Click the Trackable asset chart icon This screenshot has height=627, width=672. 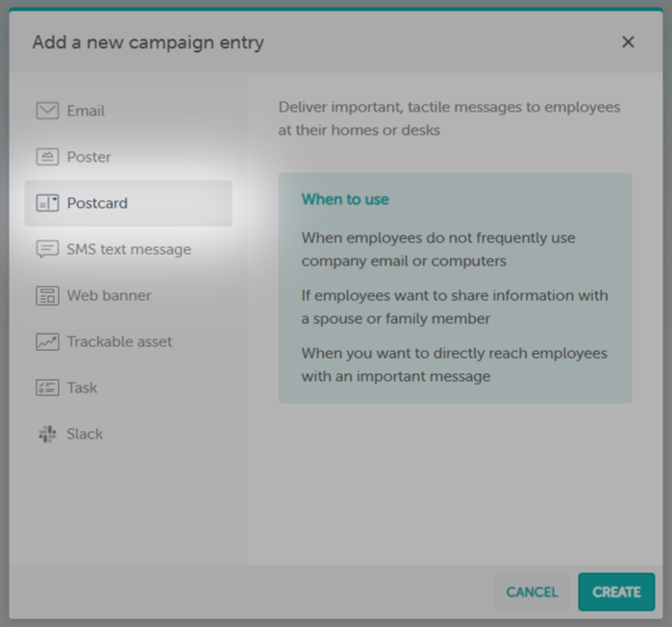pos(47,341)
